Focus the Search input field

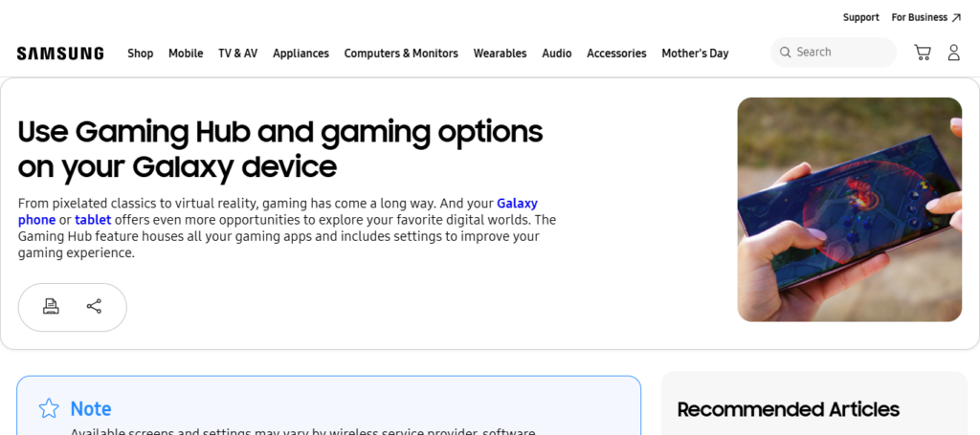click(x=834, y=52)
